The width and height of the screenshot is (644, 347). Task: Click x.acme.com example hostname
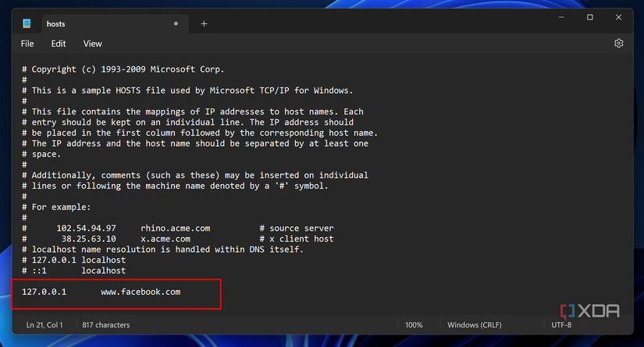tap(165, 239)
